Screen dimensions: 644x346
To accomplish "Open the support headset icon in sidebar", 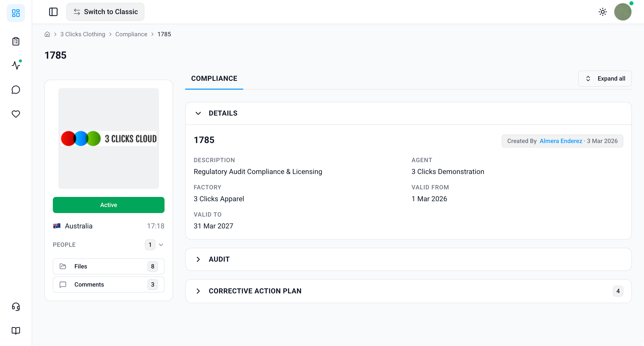I will coord(16,306).
